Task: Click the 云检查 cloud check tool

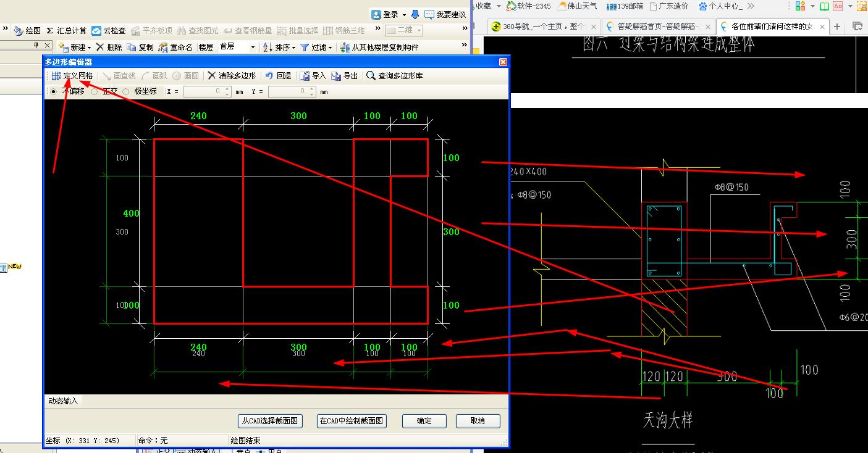Action: 109,30
